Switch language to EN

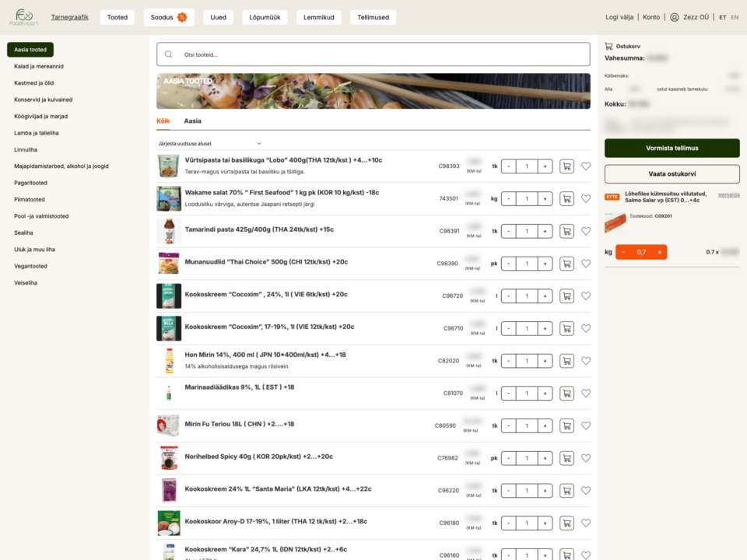735,17
